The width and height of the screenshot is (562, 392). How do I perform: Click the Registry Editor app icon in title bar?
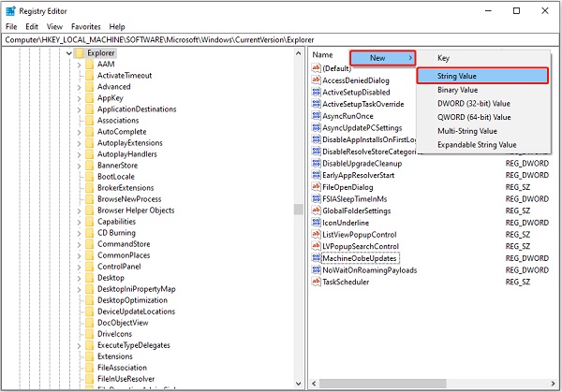10,11
